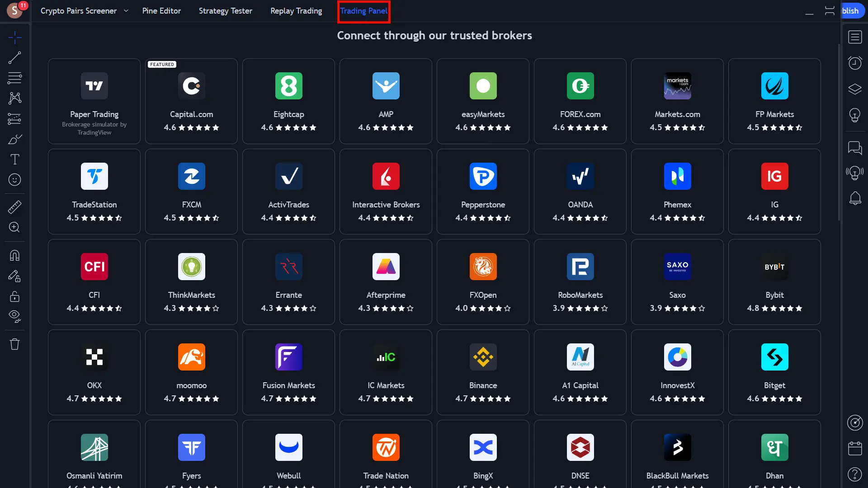The image size is (868, 488).
Task: Toggle stay in drawing mode
Action: click(x=14, y=276)
